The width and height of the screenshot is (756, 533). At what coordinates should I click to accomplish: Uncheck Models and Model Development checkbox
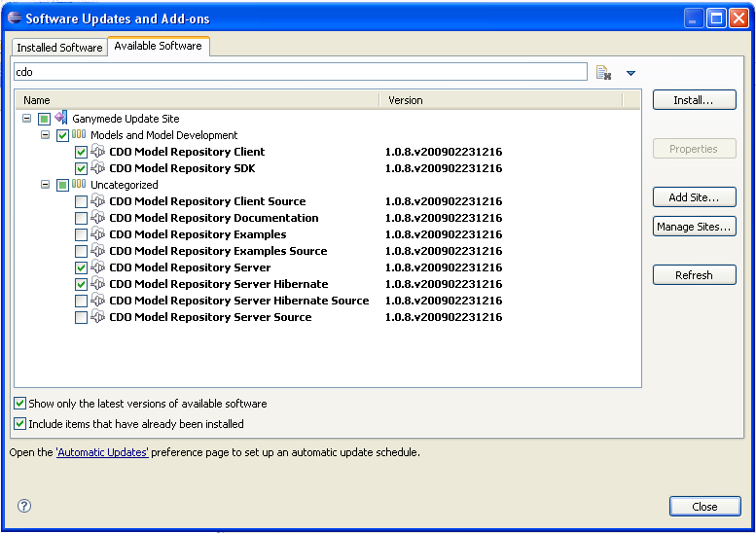[62, 135]
